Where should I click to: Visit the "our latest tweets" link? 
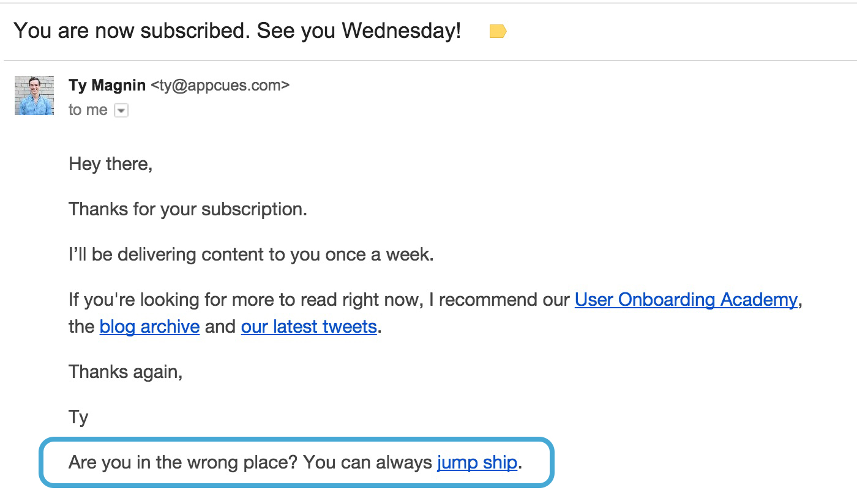[x=309, y=327]
